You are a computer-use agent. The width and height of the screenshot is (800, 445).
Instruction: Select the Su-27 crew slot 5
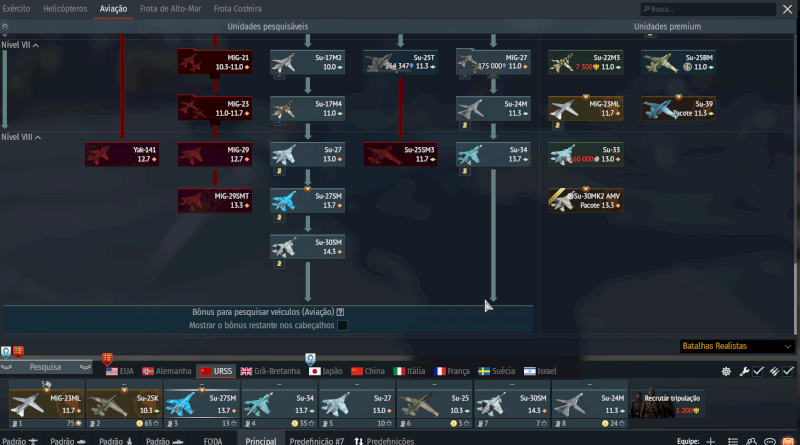[357, 403]
